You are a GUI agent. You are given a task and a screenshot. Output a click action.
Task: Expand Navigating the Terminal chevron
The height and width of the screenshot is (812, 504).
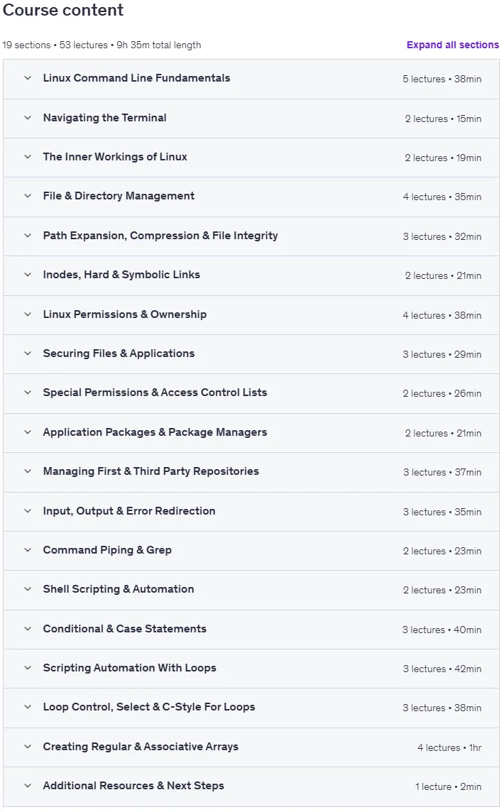click(x=28, y=118)
